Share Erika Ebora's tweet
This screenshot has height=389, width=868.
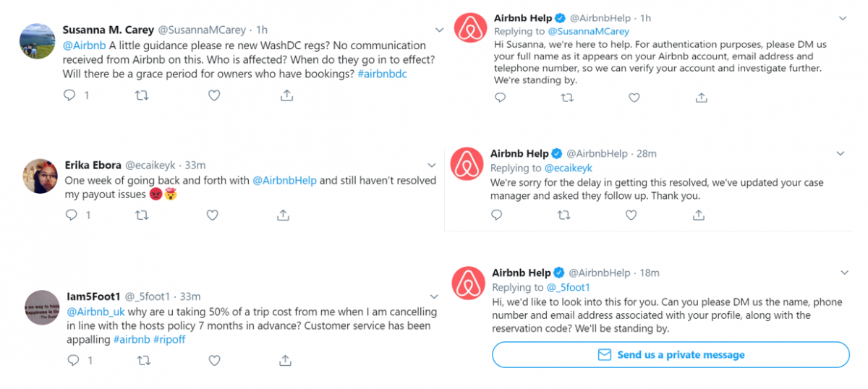pyautogui.click(x=284, y=215)
